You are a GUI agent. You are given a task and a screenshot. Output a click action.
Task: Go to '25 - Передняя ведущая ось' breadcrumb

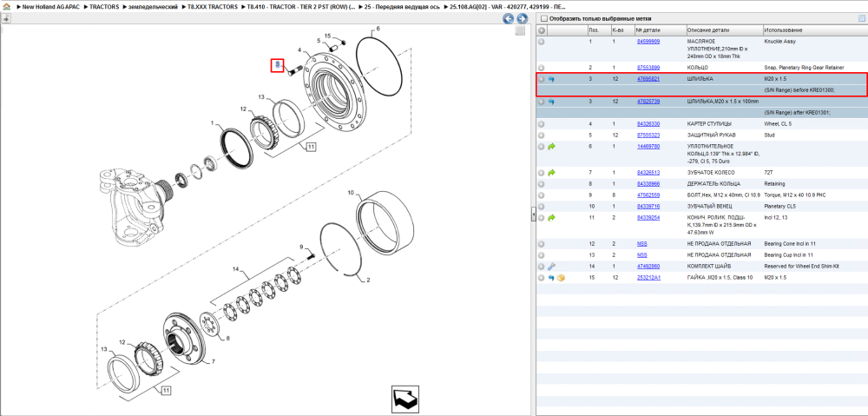(400, 7)
